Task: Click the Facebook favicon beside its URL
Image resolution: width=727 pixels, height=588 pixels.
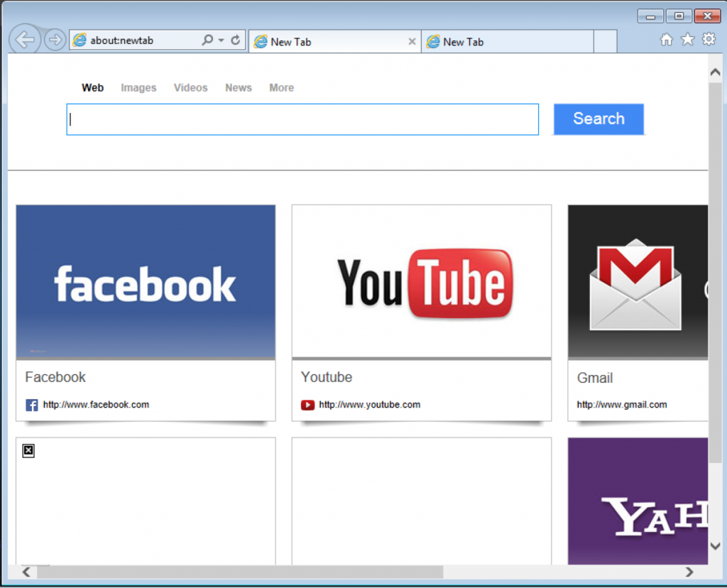Action: [31, 405]
